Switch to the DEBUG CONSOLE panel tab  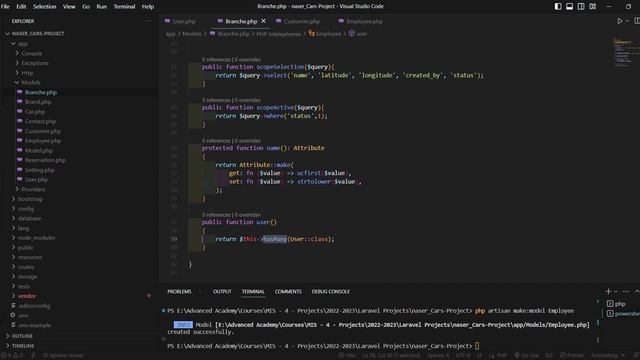(331, 291)
